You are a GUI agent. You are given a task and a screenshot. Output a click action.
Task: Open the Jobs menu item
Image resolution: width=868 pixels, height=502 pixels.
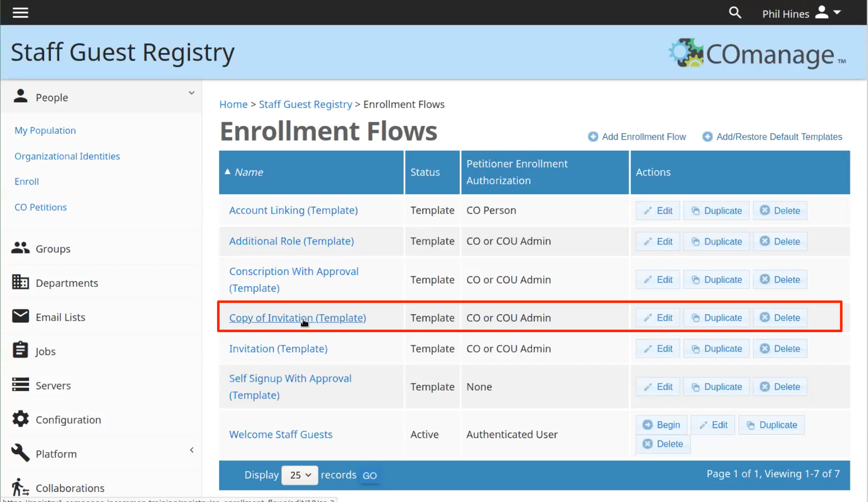coord(45,352)
